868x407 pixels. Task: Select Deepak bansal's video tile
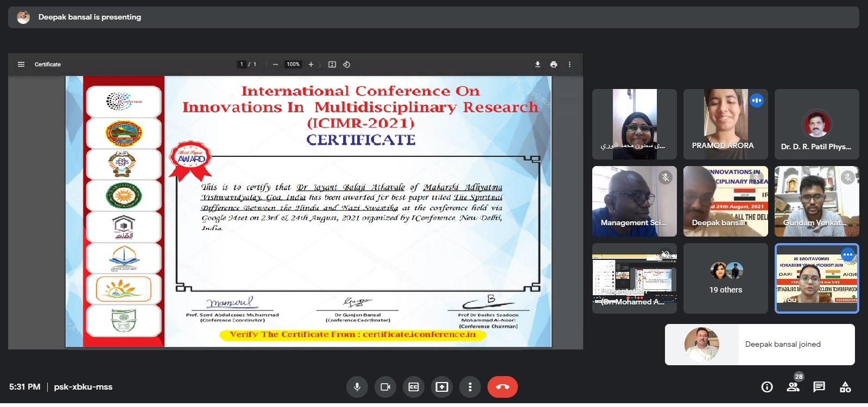[726, 201]
